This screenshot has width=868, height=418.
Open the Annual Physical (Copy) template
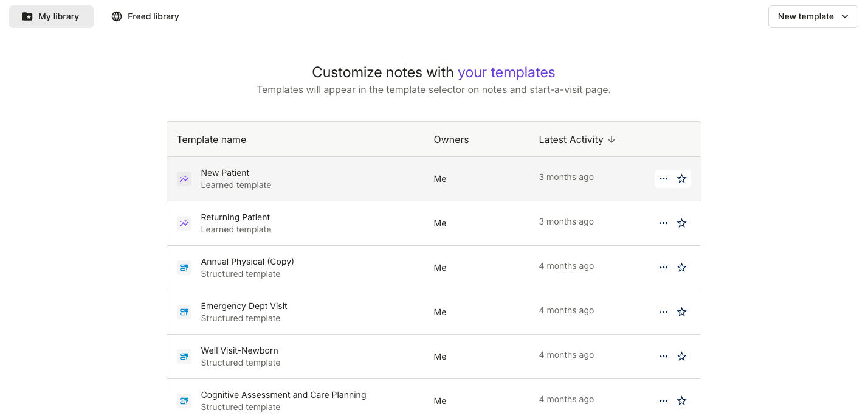coord(247,262)
